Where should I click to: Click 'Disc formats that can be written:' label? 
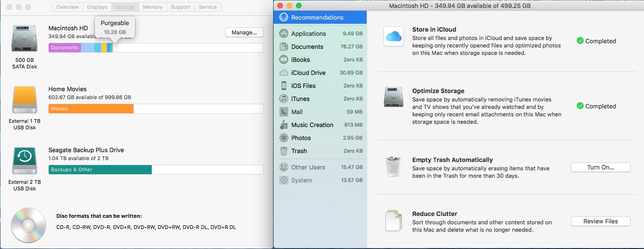click(99, 216)
